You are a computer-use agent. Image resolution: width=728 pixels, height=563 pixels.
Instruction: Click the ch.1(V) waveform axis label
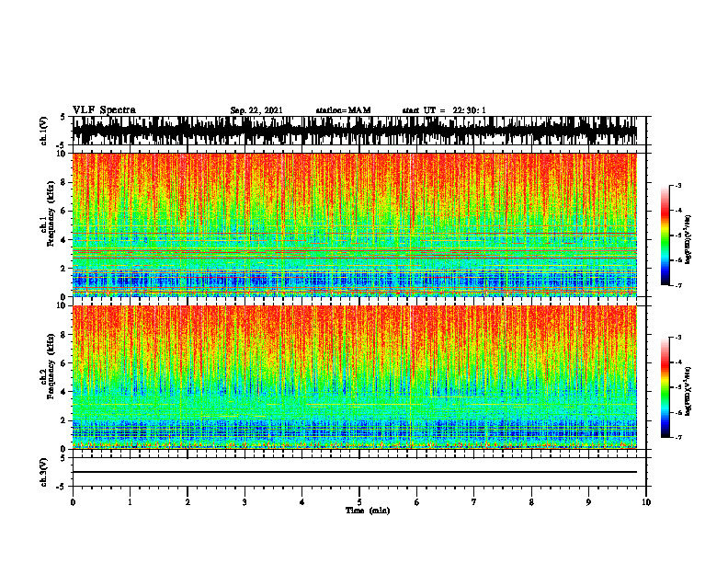coord(44,131)
